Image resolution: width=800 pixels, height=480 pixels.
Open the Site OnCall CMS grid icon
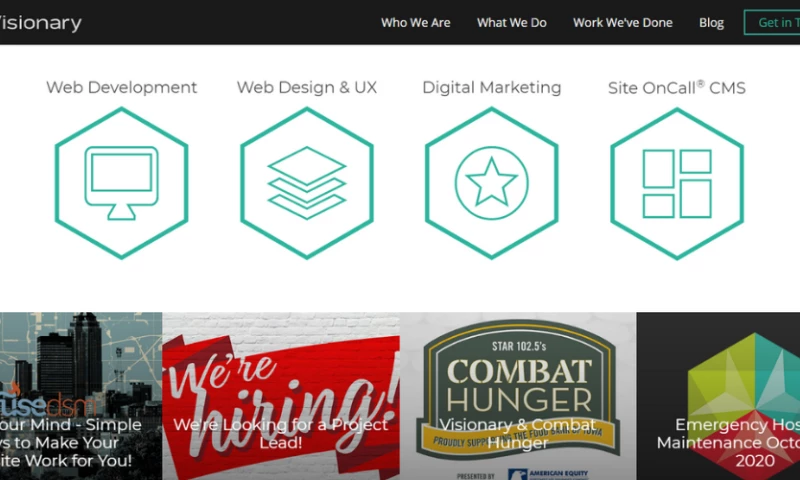tap(677, 183)
